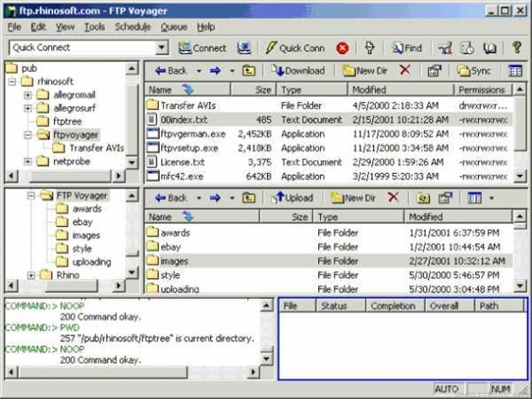Screen dimensions: 532x399
Task: Click inside the Quick Connect input field
Action: pyautogui.click(x=82, y=48)
